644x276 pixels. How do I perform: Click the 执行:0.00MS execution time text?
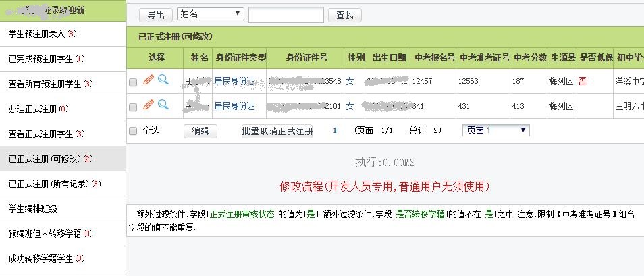[385, 163]
